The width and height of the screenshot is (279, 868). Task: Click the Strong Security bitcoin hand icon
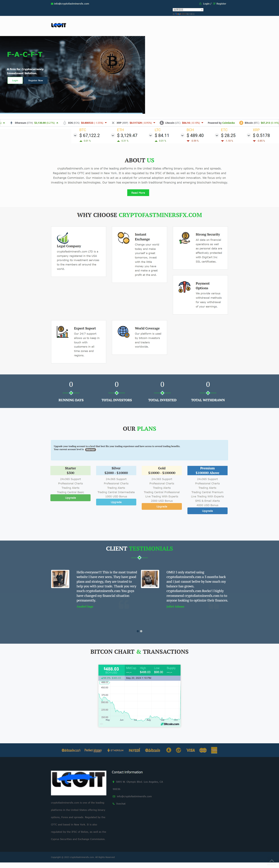184,238
